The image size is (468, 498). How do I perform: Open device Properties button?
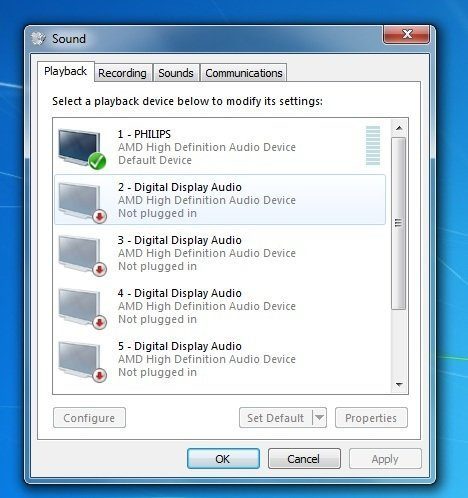point(371,418)
